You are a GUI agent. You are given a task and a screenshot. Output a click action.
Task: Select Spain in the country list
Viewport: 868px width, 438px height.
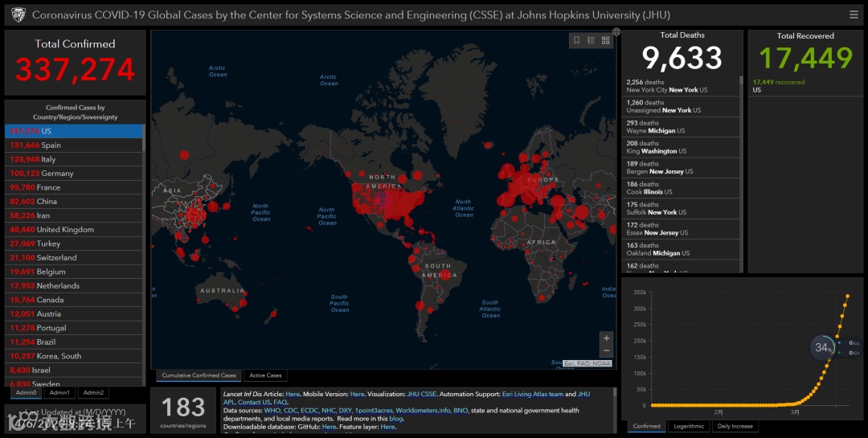[74, 145]
